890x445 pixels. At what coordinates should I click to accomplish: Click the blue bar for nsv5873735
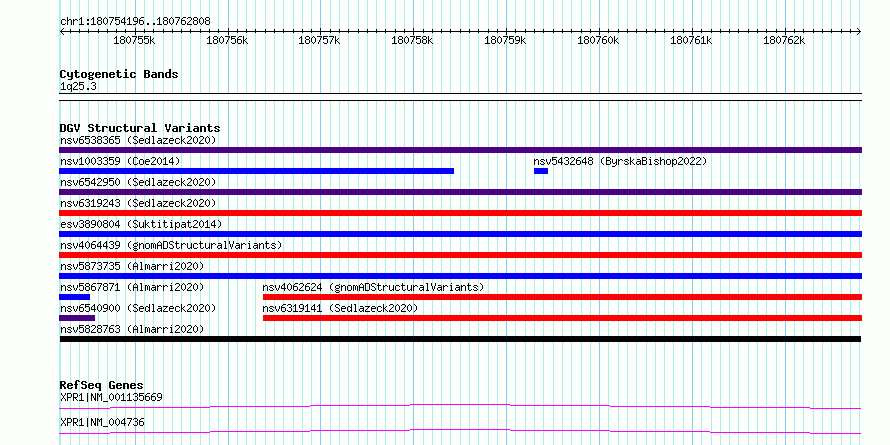click(460, 276)
